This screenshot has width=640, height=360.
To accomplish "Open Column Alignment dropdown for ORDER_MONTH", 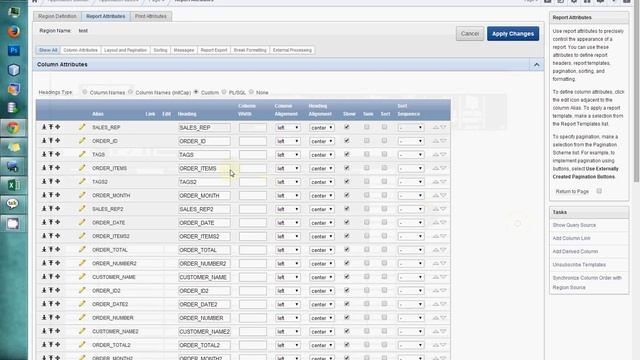I will pyautogui.click(x=287, y=196).
